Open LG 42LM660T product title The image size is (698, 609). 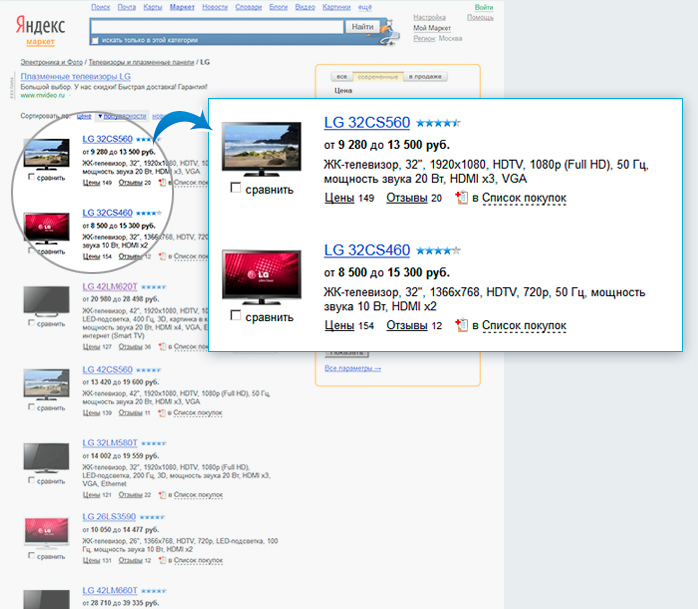click(x=110, y=590)
